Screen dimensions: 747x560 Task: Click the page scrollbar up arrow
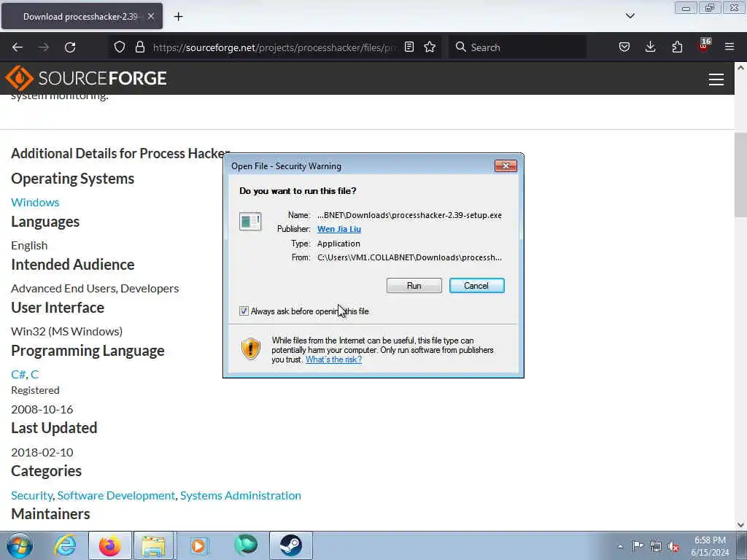740,68
